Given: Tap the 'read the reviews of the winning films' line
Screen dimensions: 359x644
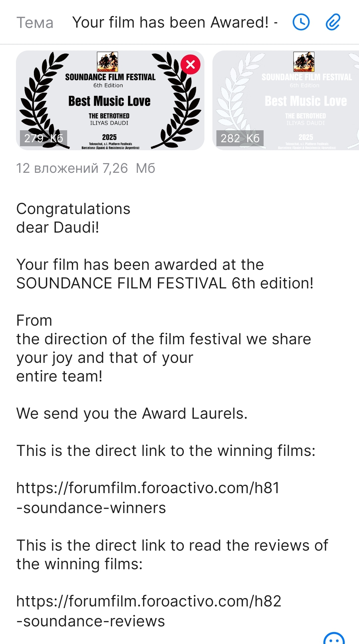Looking at the screenshot, I should [172, 555].
